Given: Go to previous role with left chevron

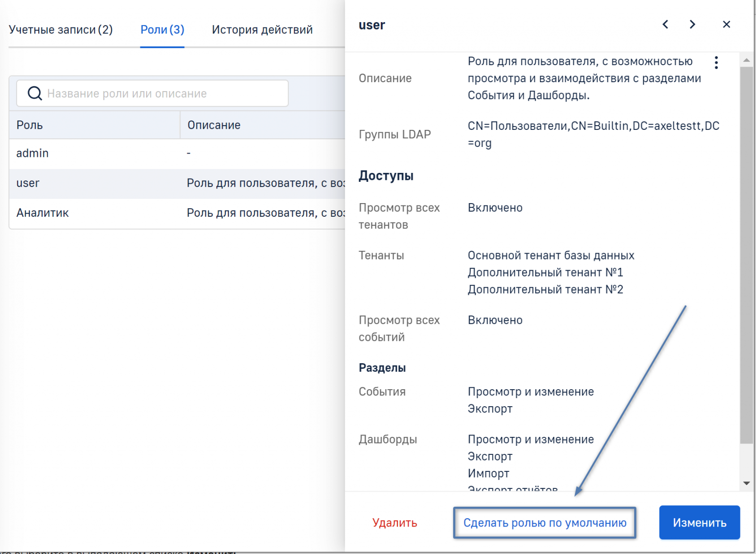Looking at the screenshot, I should tap(665, 25).
